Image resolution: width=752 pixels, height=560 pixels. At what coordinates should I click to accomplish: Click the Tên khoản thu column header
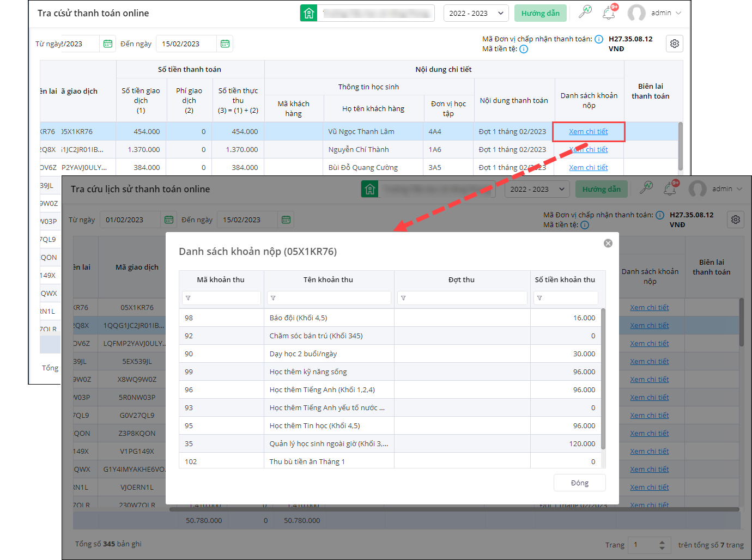(x=329, y=279)
